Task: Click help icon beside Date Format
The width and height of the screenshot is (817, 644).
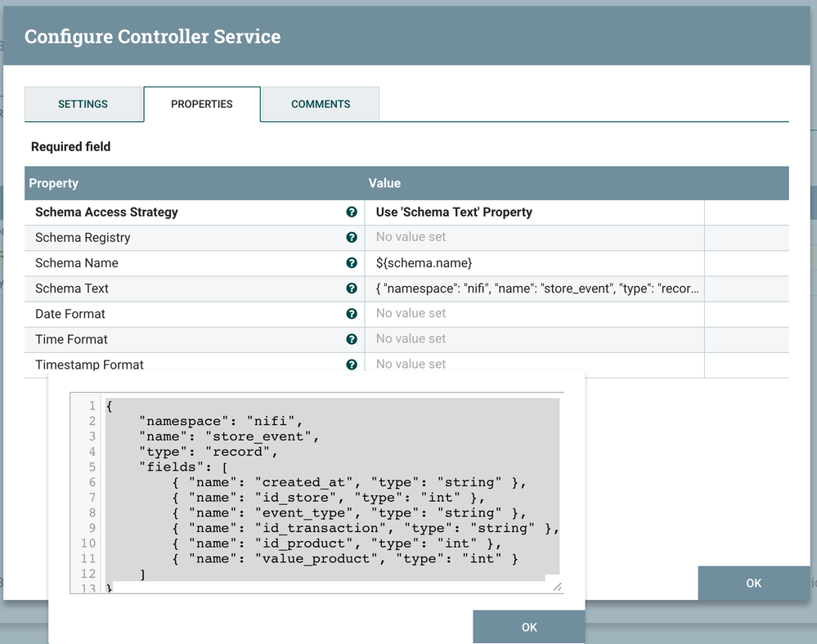Action: coord(352,314)
